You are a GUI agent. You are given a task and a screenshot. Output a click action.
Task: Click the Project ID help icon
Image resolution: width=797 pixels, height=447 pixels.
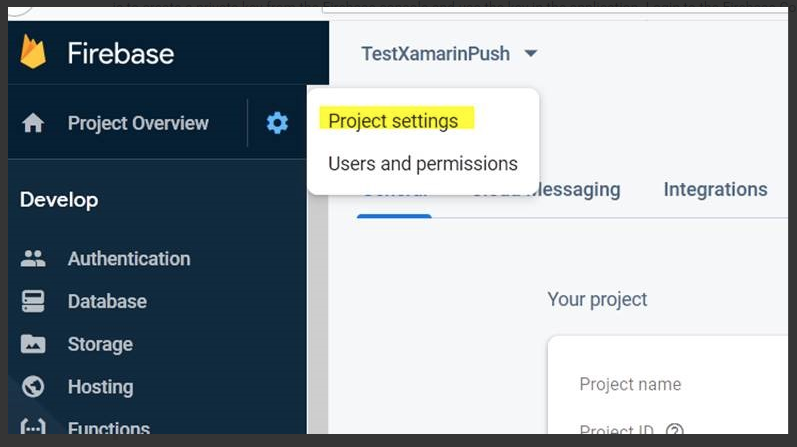click(675, 430)
